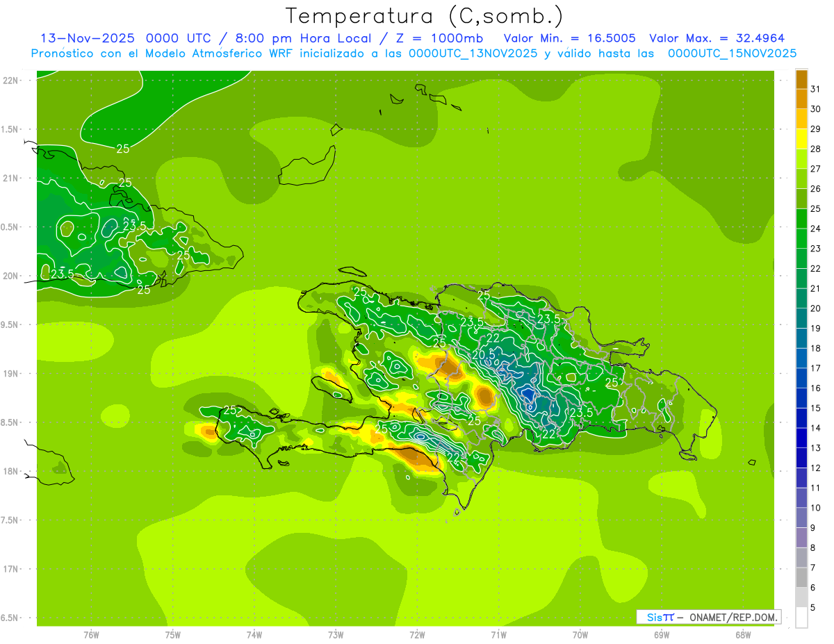Screen dimensions: 834x644
Task: Click the "75W" longitude axis label
Action: click(x=173, y=635)
